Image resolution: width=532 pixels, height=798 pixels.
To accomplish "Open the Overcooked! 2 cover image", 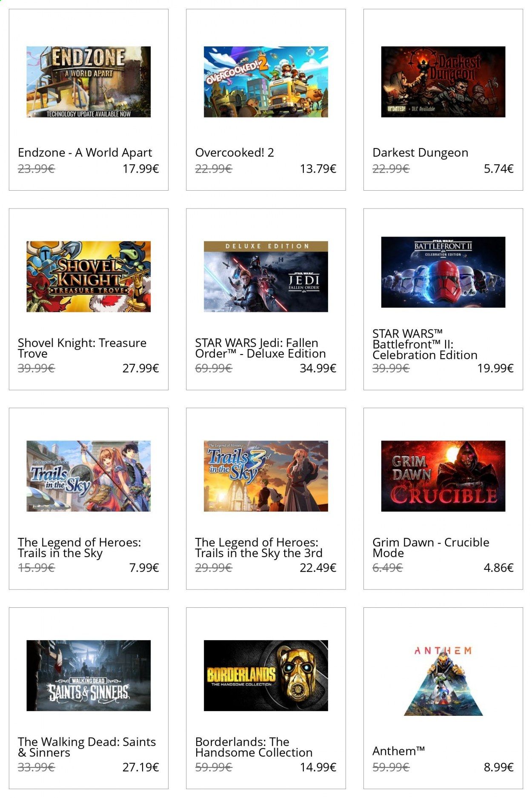I will [x=266, y=82].
